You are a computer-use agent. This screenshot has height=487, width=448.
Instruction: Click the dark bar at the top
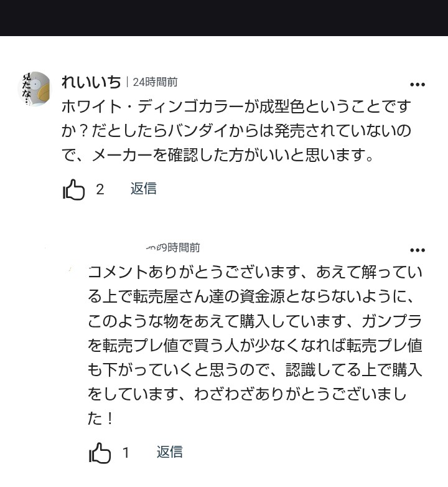pyautogui.click(x=224, y=17)
